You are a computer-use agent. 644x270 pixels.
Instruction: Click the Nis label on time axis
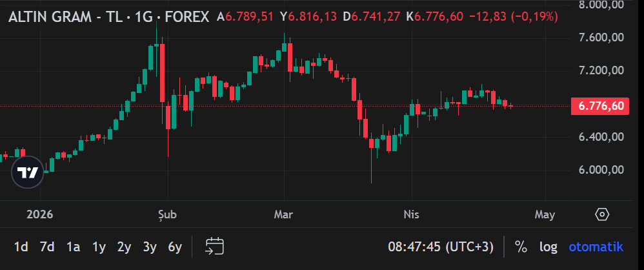pyautogui.click(x=411, y=214)
